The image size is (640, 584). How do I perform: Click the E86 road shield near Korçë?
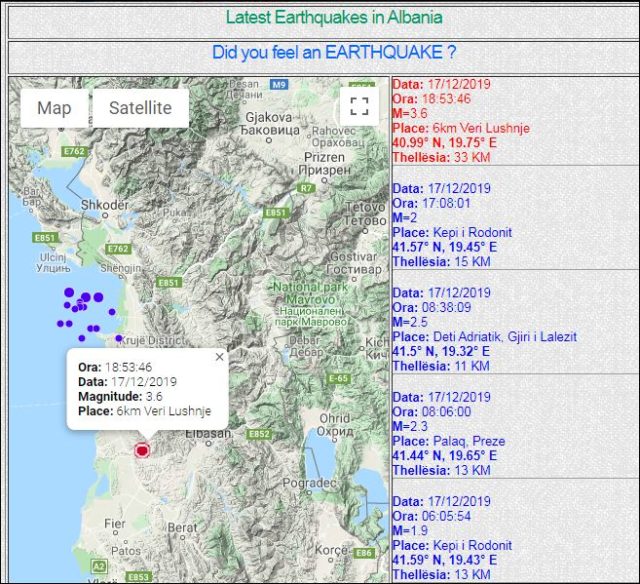[x=363, y=552]
